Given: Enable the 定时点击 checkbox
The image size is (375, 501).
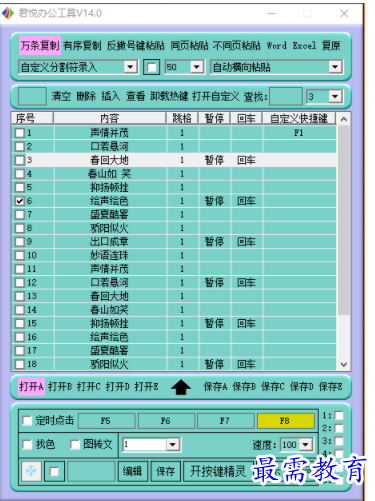Looking at the screenshot, I should tap(27, 421).
